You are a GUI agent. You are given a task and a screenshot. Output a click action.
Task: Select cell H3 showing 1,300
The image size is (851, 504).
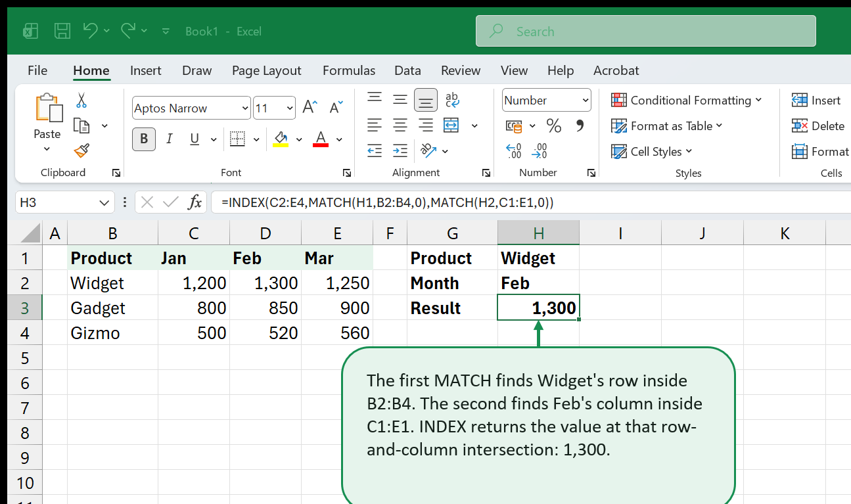pyautogui.click(x=538, y=308)
